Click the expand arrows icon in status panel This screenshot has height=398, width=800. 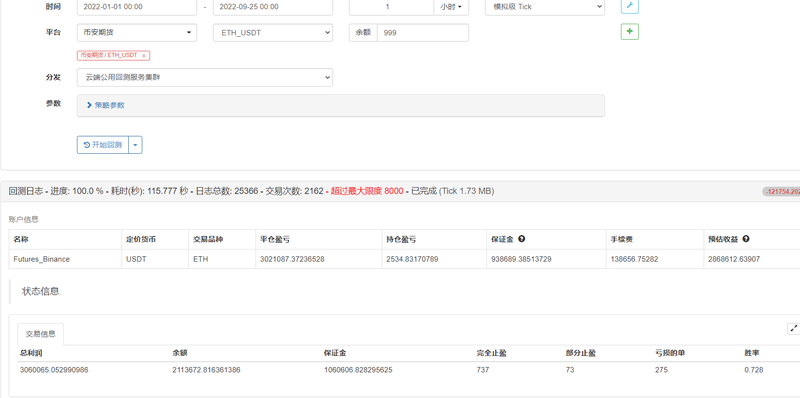793,329
